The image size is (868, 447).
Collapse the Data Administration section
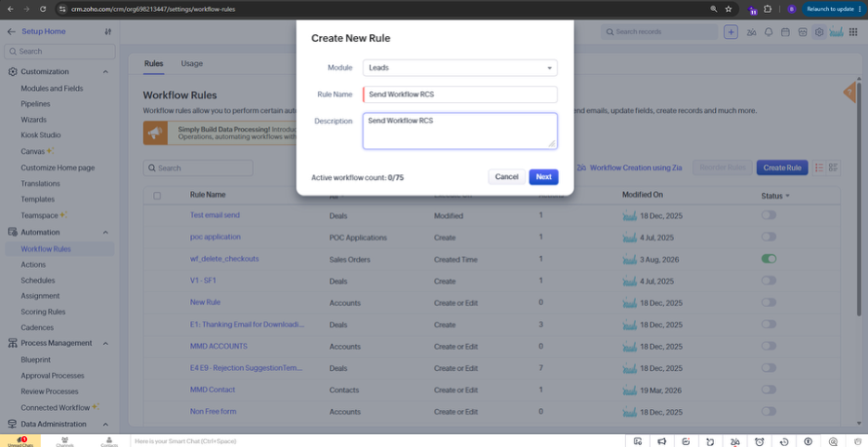click(x=106, y=424)
